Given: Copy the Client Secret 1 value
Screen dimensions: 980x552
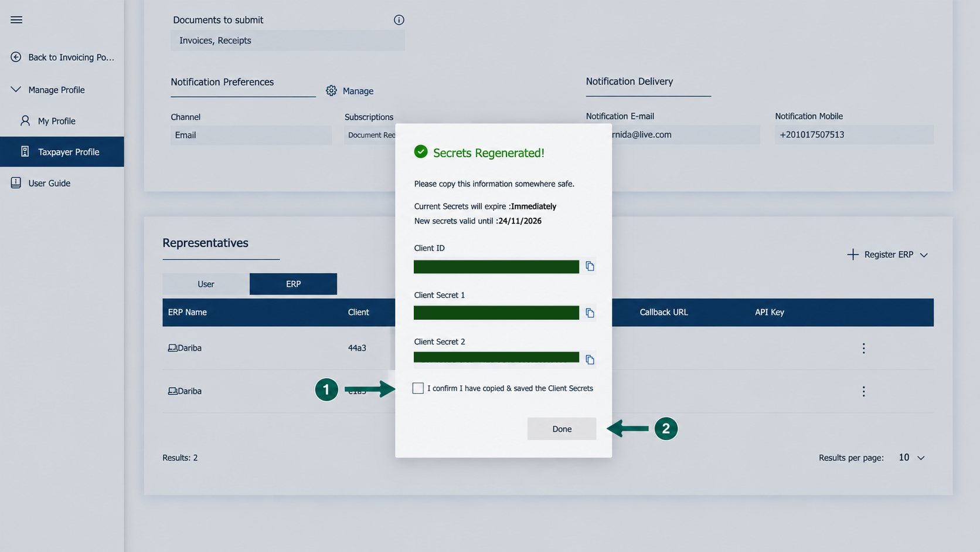Looking at the screenshot, I should 590,313.
